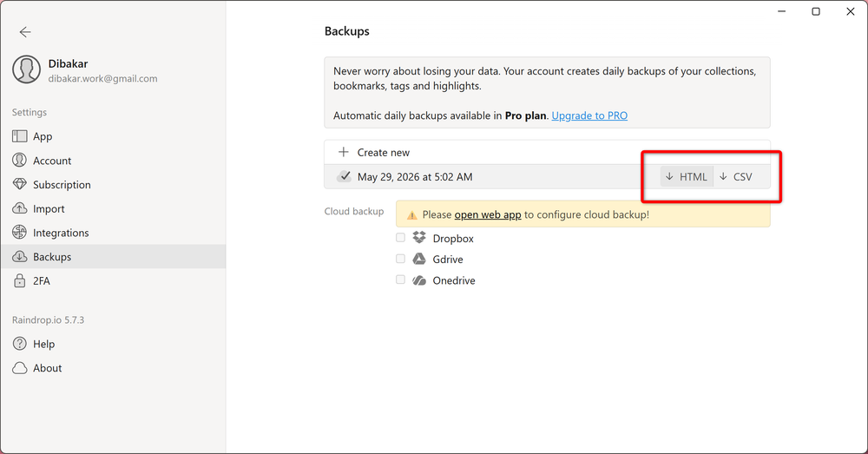The width and height of the screenshot is (868, 454).
Task: Select the Backups sidebar item
Action: click(x=113, y=257)
